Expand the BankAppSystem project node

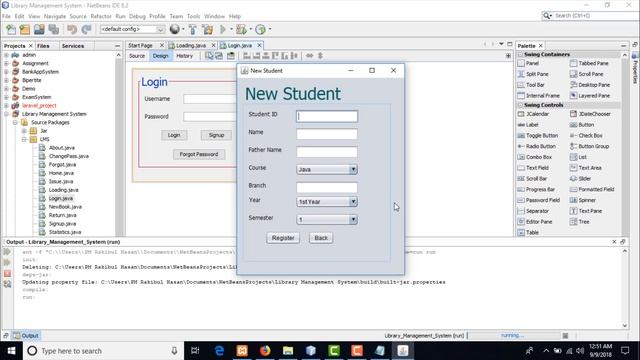(x=6, y=72)
